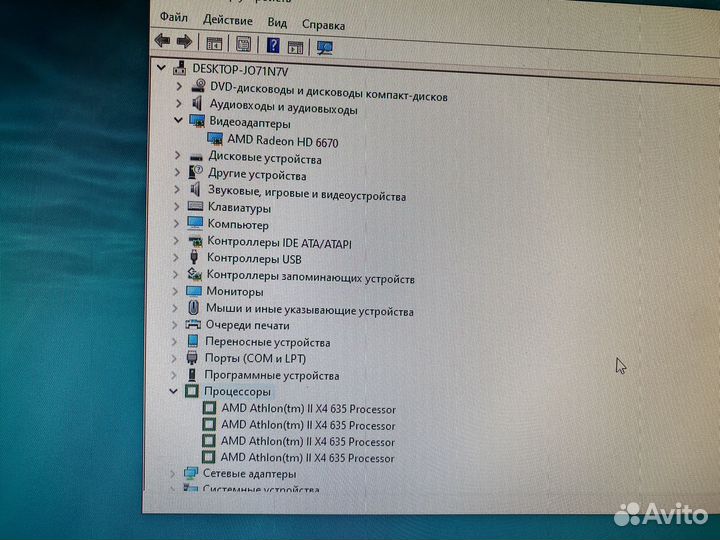
Task: Expand DVD-дисководы и дисководы компакт-дисков
Action: (179, 85)
